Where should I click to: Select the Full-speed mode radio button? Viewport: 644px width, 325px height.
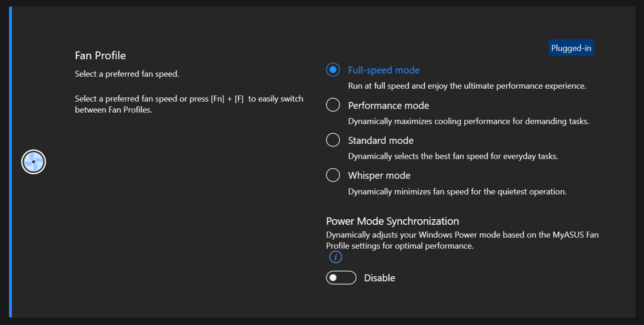(x=333, y=70)
